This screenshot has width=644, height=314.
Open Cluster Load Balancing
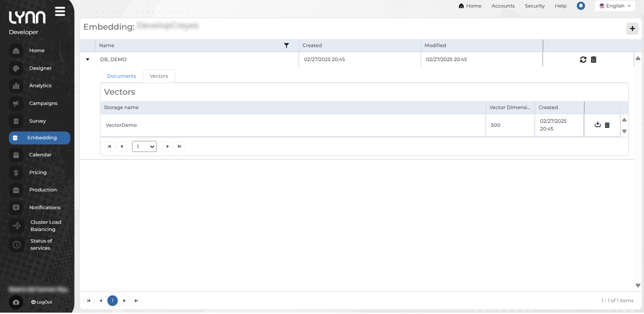click(46, 226)
